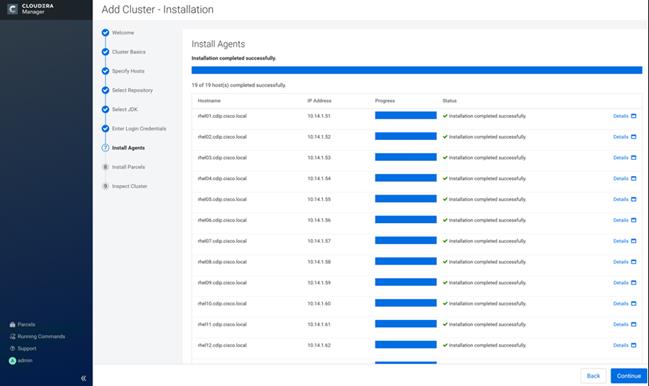Click the step 8 number icon
Viewport: 649px width, 386px height.
106,167
